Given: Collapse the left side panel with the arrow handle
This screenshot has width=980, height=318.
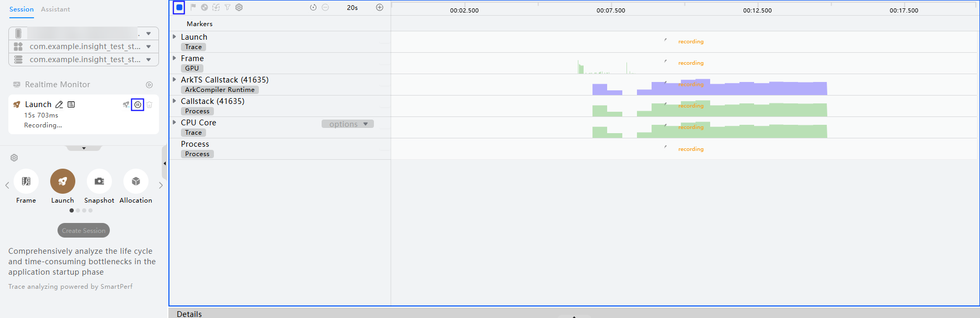Looking at the screenshot, I should tap(165, 163).
